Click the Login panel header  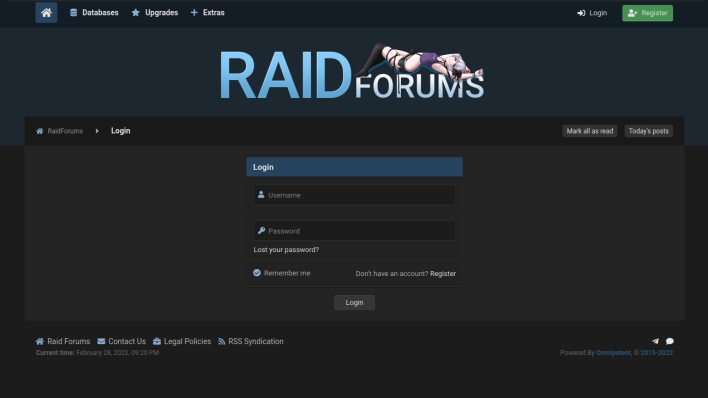354,167
